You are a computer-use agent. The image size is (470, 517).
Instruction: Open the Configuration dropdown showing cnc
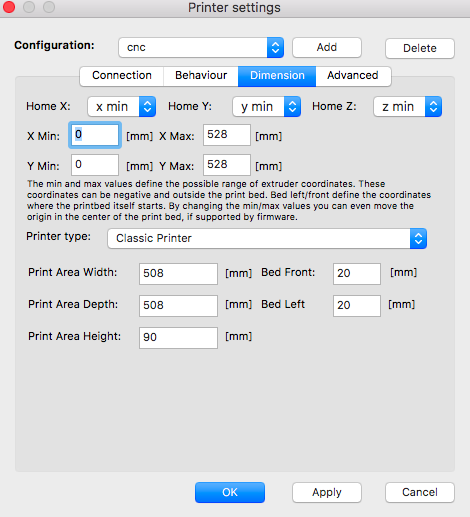pos(201,47)
